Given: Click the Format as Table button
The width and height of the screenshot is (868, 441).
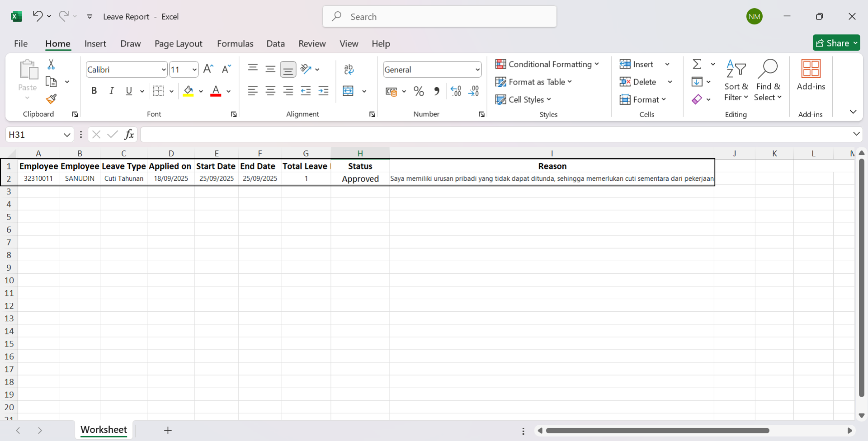Looking at the screenshot, I should 533,82.
